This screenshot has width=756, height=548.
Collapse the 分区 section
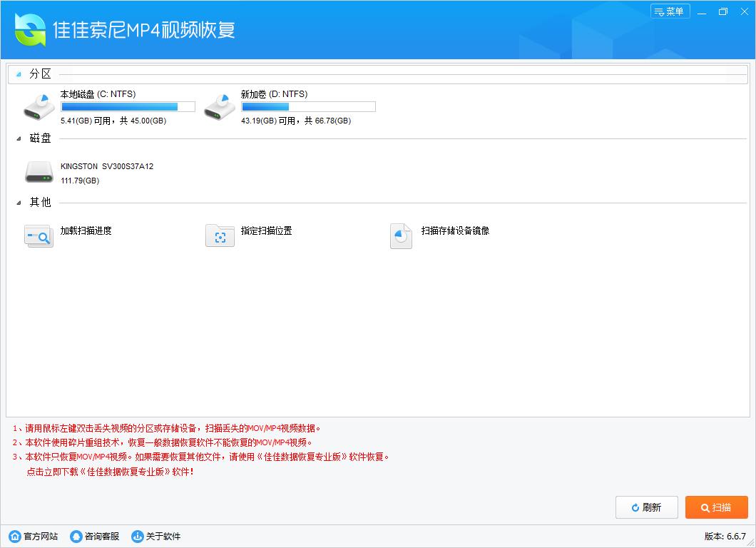pyautogui.click(x=19, y=74)
